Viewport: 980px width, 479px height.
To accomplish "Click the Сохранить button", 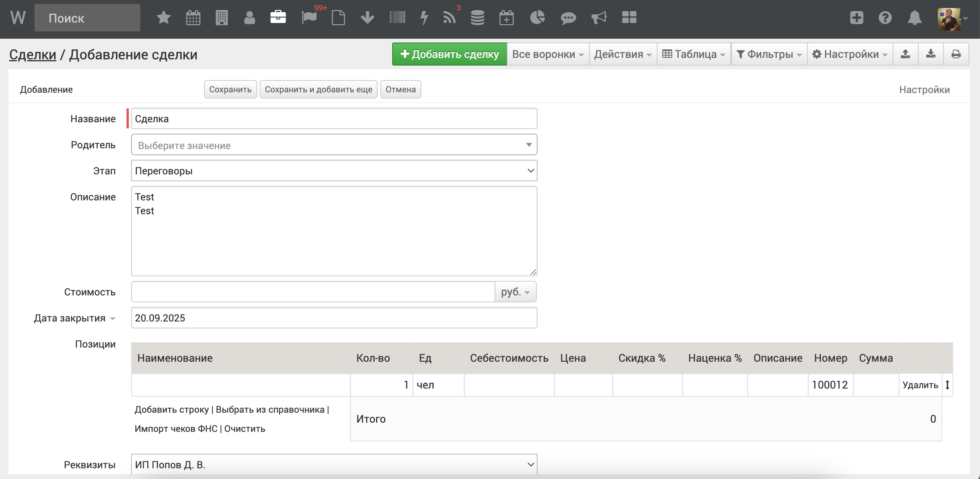I will tap(230, 89).
